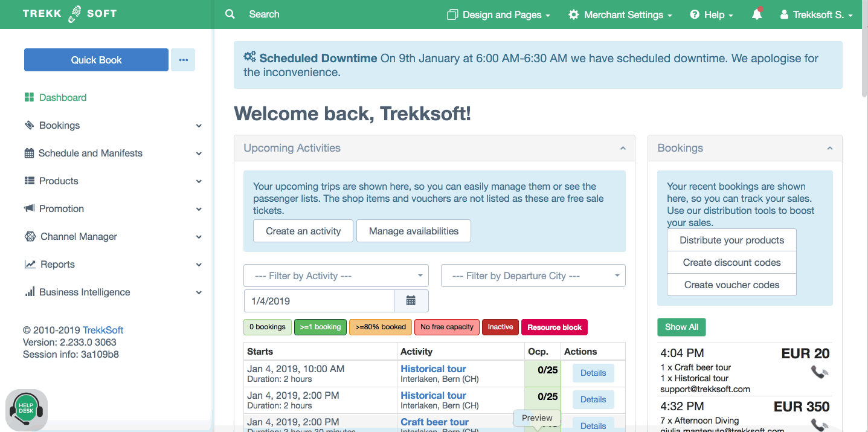Click the phone icon on EUR 350 booking
The height and width of the screenshot is (432, 868).
[x=819, y=425]
